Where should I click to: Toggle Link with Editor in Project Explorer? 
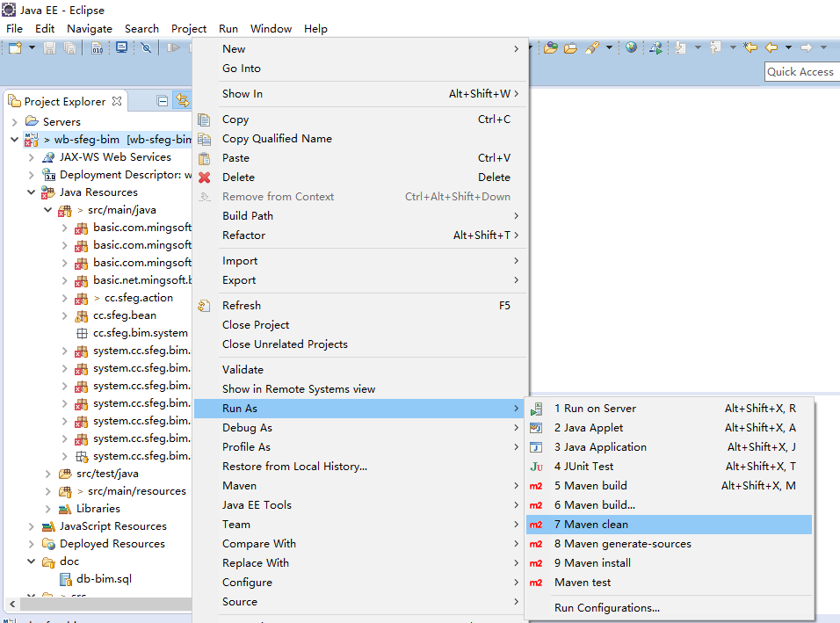[183, 101]
